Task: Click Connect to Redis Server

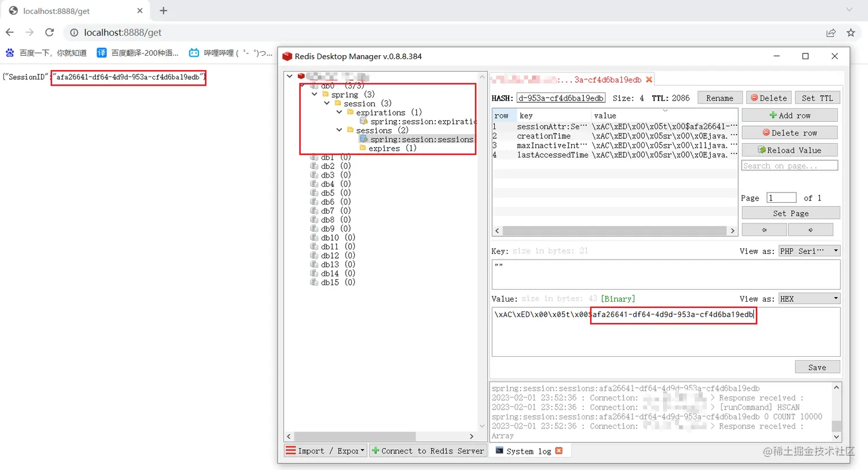Action: pyautogui.click(x=428, y=451)
